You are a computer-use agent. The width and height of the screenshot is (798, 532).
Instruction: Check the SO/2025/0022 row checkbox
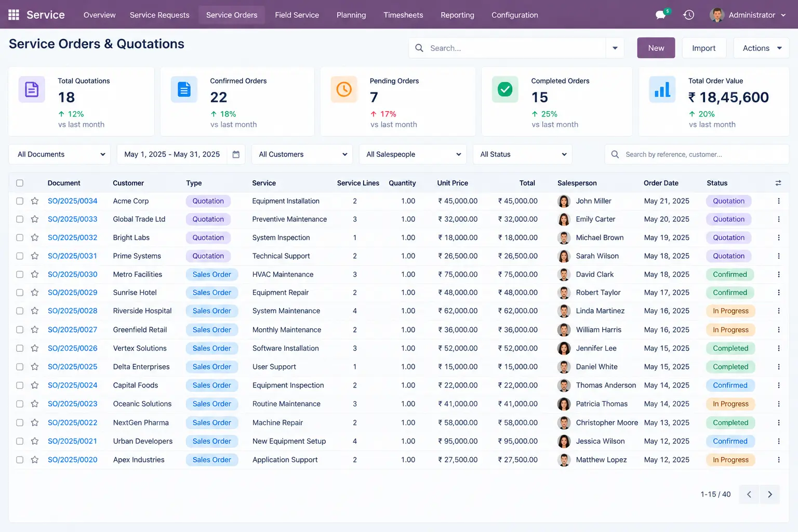[20, 422]
